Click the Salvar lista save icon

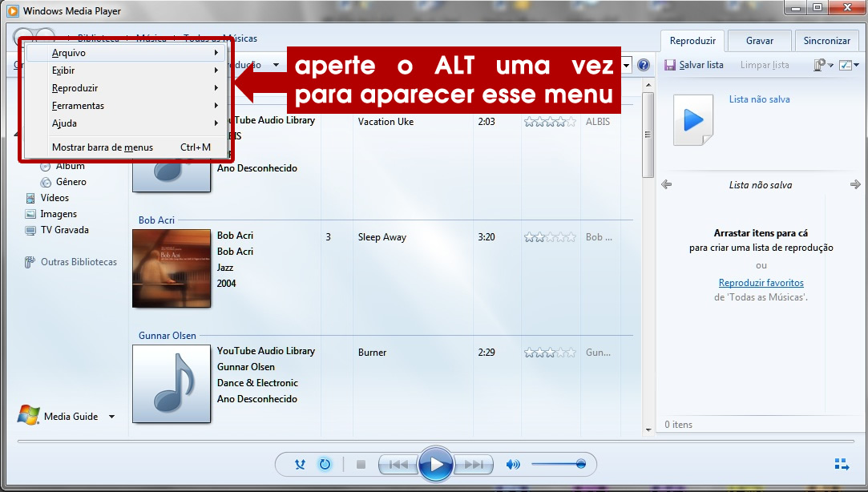tap(672, 65)
